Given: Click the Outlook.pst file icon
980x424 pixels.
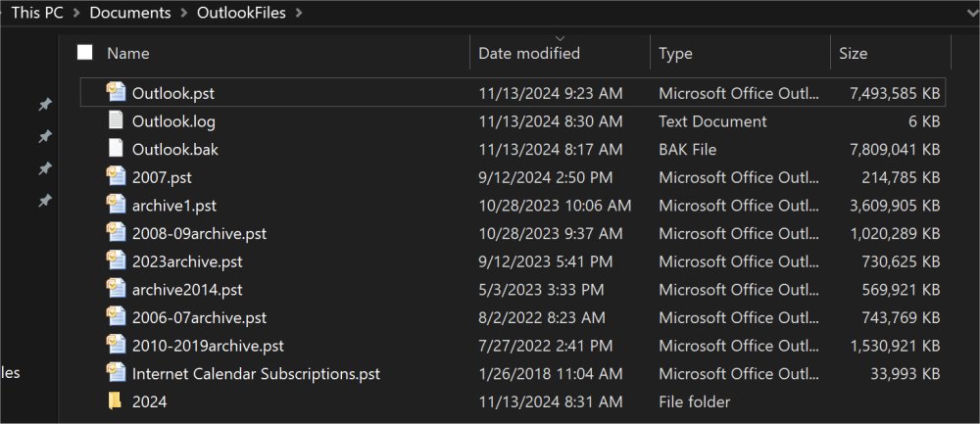Looking at the screenshot, I should coord(117,92).
